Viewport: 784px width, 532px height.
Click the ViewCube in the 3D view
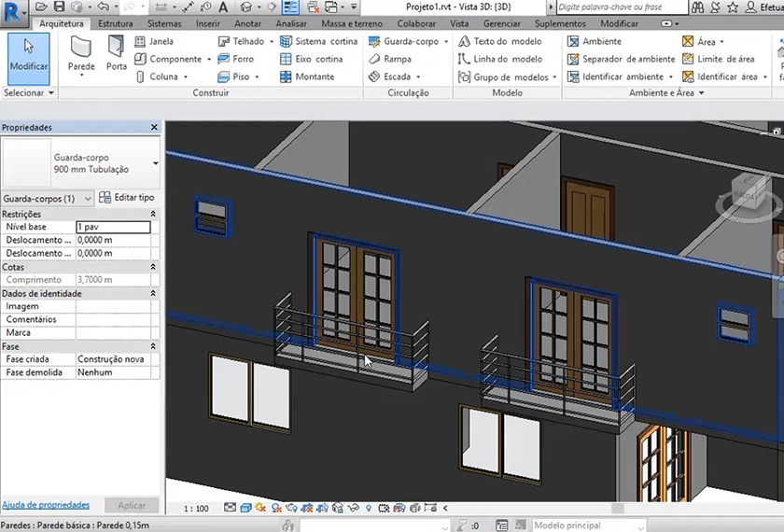coord(749,193)
